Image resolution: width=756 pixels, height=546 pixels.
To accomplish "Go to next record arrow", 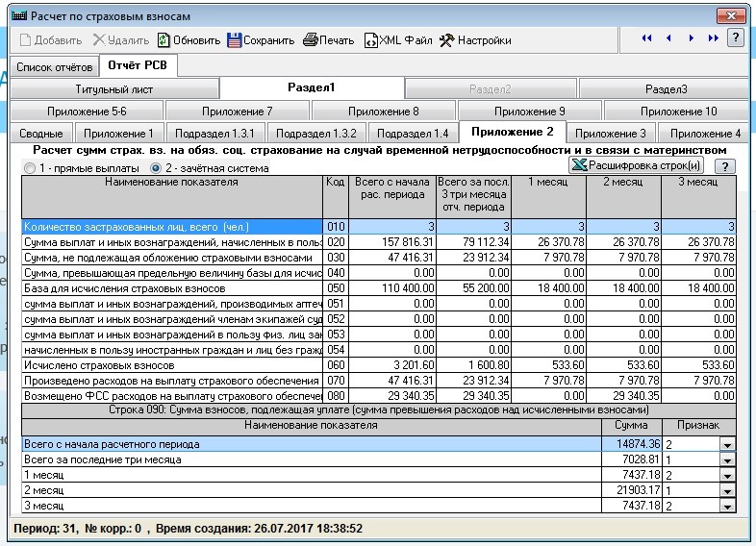I will tap(691, 38).
